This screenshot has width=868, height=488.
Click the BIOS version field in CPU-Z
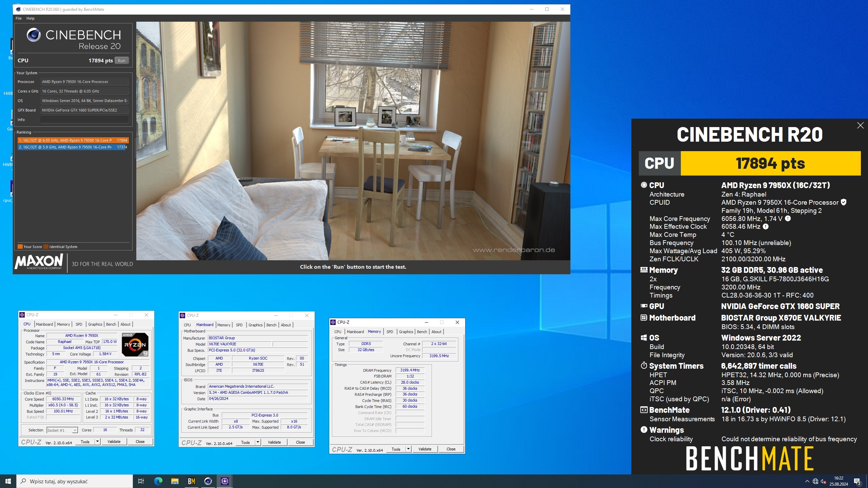click(x=258, y=392)
